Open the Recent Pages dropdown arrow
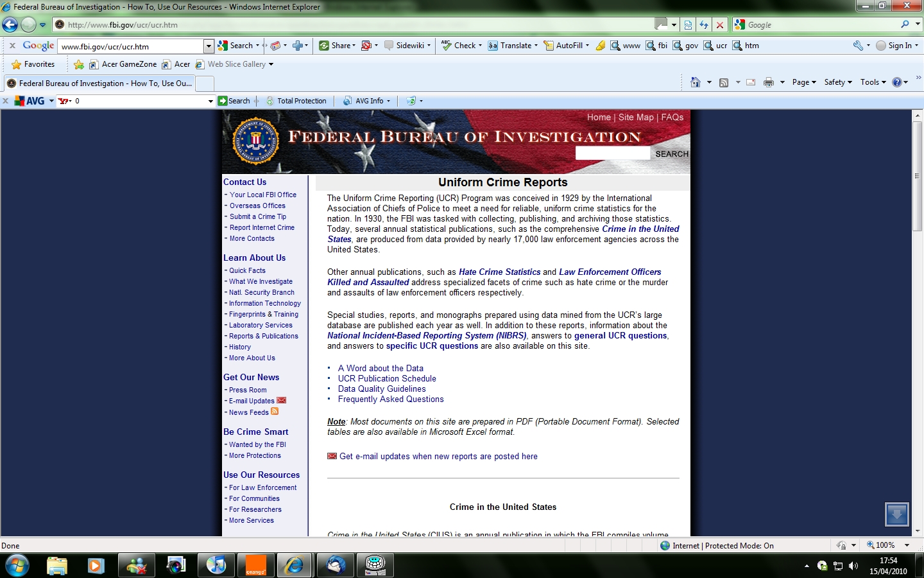The height and width of the screenshot is (578, 924). (x=43, y=25)
